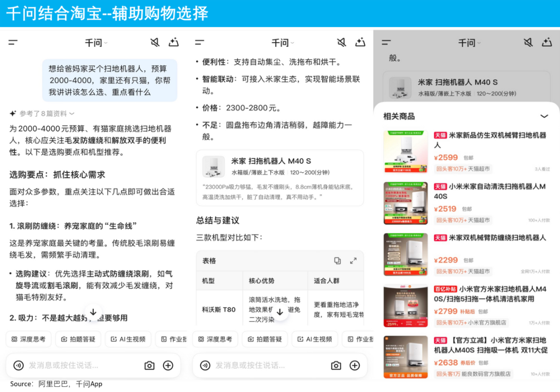The width and height of the screenshot is (560, 392).
Task: Select the 拍题答疑 quick action
Action: [78, 339]
